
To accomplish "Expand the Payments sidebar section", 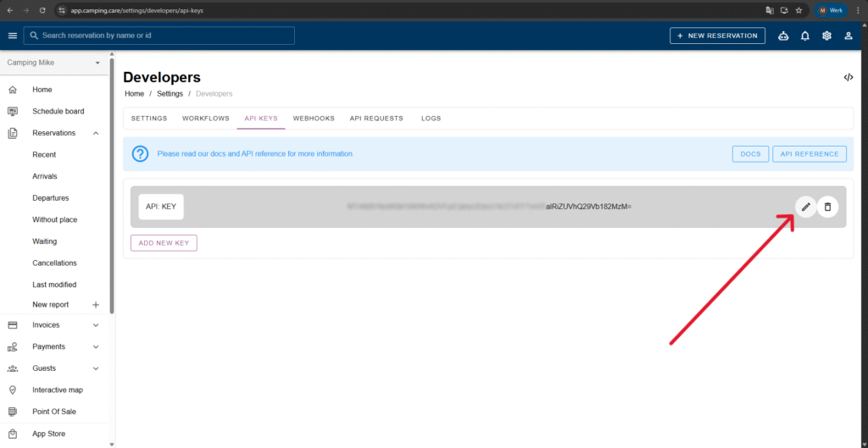I will point(96,346).
